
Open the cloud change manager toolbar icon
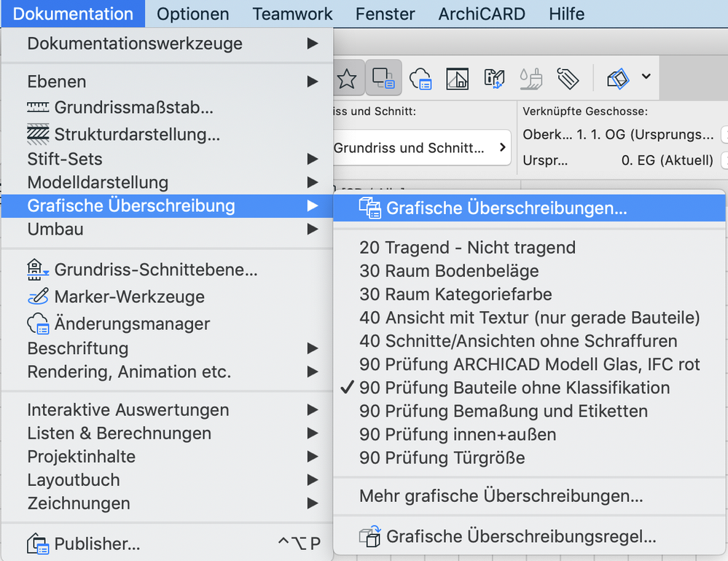pyautogui.click(x=421, y=78)
